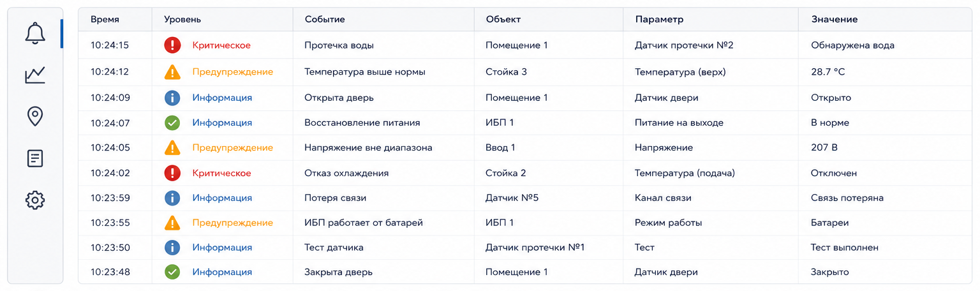The height and width of the screenshot is (291, 980).
Task: Select the timestamp 10:24:07
Action: click(x=110, y=123)
